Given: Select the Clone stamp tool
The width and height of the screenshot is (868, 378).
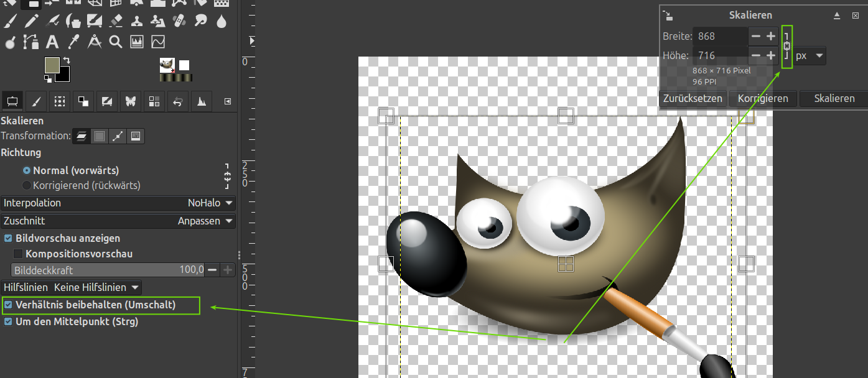Looking at the screenshot, I should (137, 21).
